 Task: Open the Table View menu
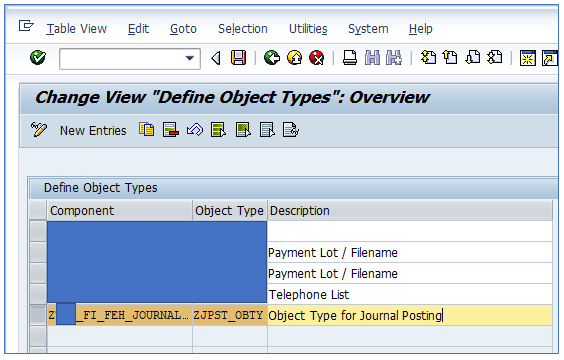point(77,28)
